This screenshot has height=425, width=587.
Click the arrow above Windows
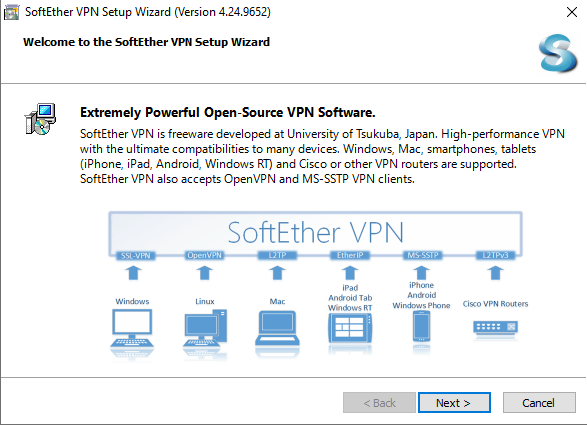[x=133, y=273]
